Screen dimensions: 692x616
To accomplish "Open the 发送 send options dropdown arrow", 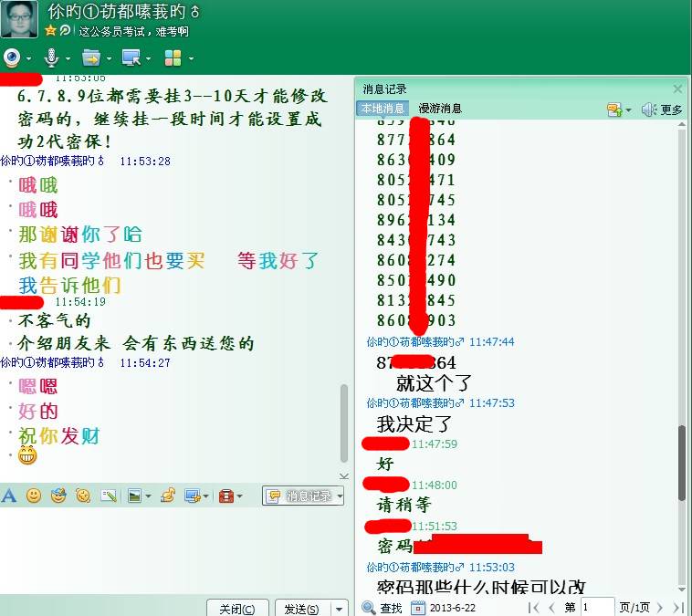I will [x=339, y=609].
